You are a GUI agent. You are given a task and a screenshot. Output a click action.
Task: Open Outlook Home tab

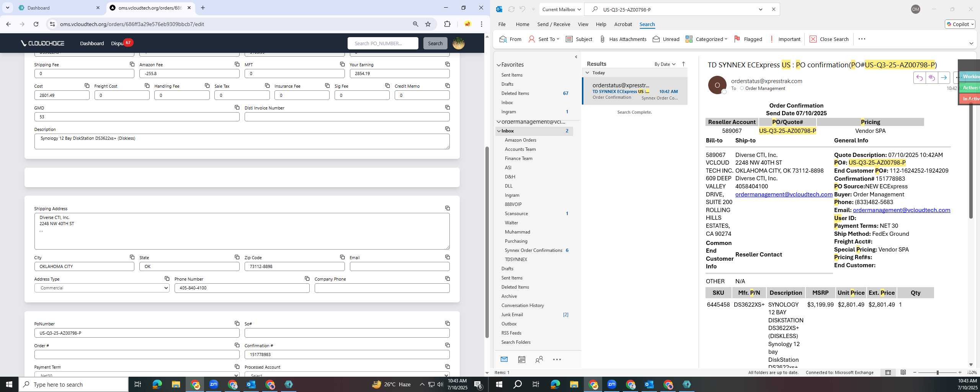point(523,24)
